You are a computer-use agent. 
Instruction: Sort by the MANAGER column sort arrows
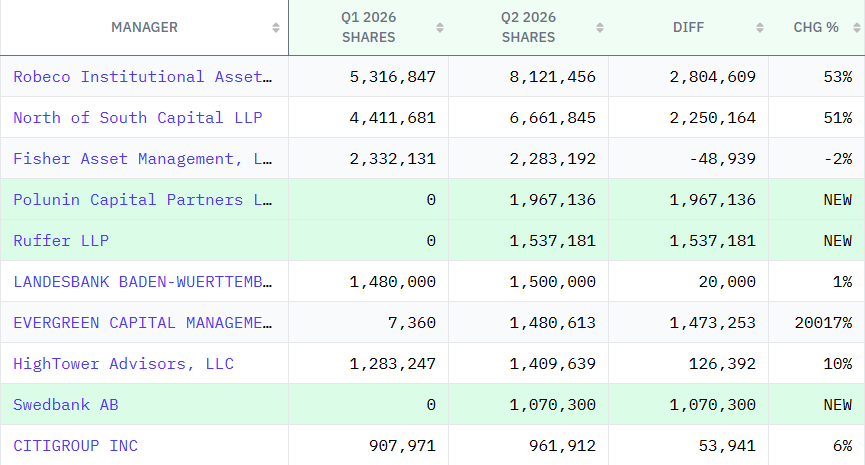pos(276,28)
